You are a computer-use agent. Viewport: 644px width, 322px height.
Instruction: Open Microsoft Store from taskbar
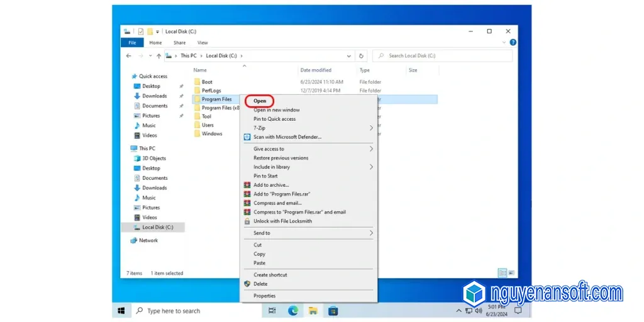(x=333, y=311)
